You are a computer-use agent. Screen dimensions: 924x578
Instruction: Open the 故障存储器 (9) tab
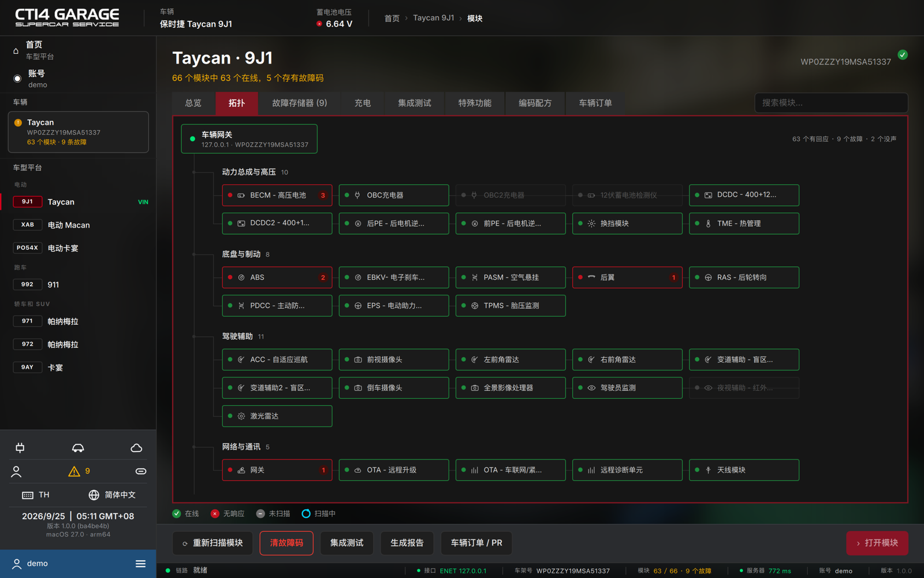coord(300,103)
